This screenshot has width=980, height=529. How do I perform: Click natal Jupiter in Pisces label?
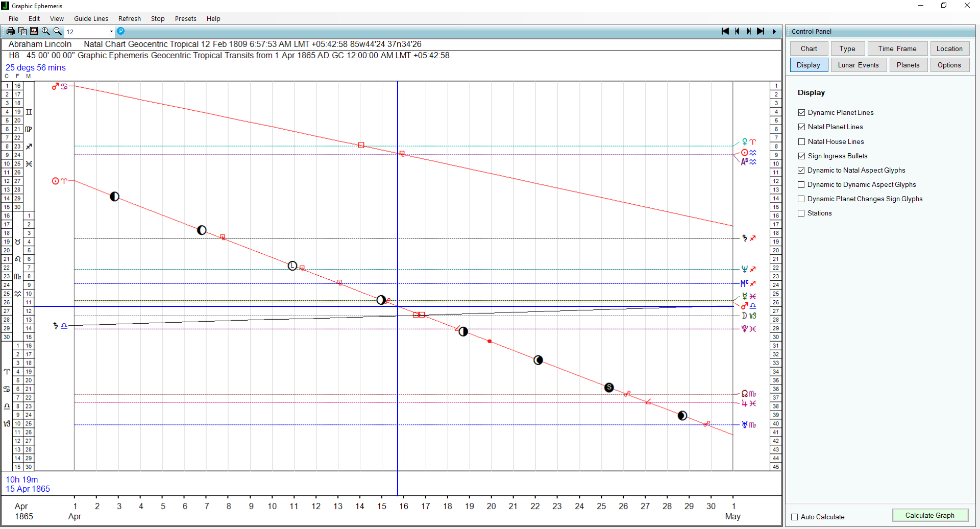pos(749,403)
